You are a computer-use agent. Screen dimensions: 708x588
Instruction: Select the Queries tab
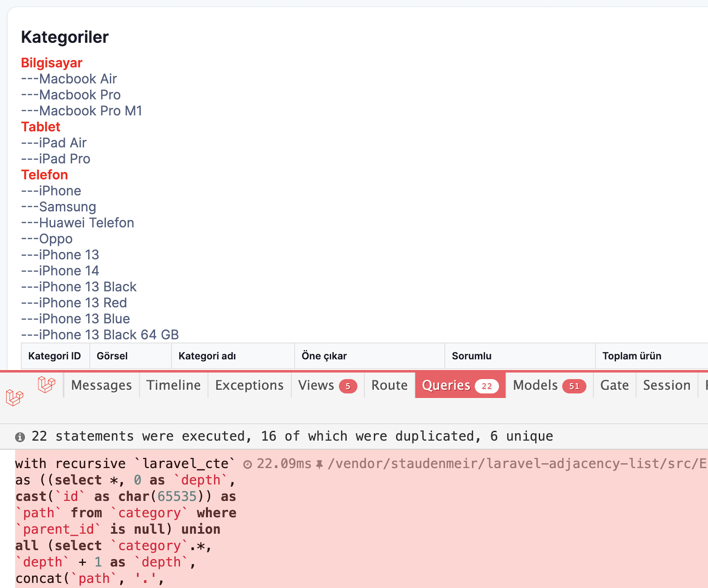coord(460,385)
